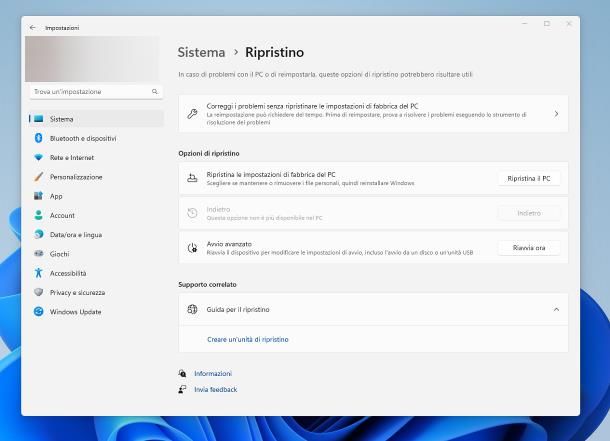610x441 pixels.
Task: Click the Invia feedback link
Action: coord(216,389)
